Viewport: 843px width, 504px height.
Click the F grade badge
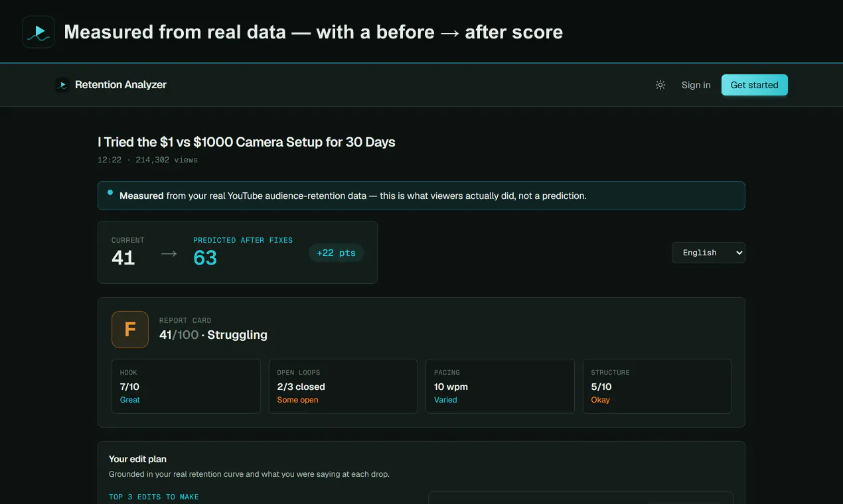click(x=130, y=330)
